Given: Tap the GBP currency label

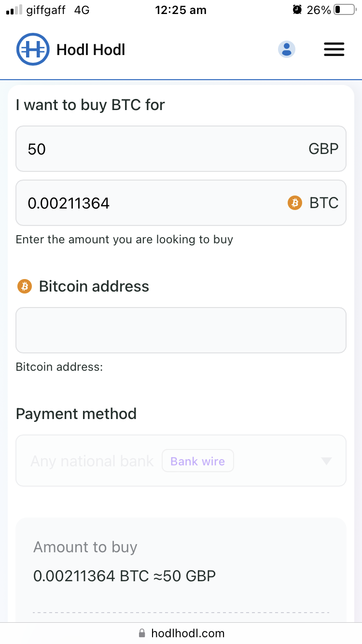Looking at the screenshot, I should click(323, 149).
